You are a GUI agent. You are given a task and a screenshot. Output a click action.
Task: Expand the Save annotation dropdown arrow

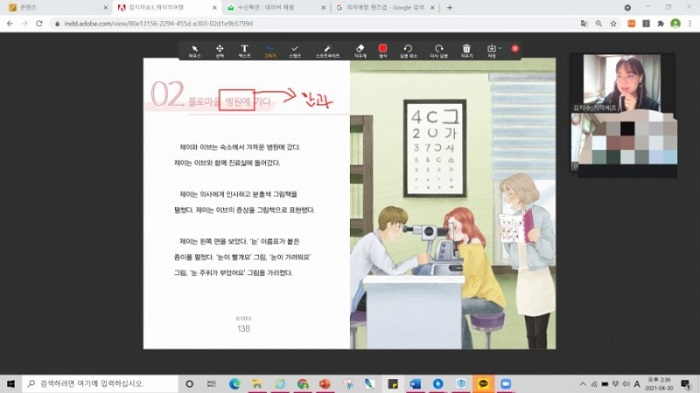500,48
